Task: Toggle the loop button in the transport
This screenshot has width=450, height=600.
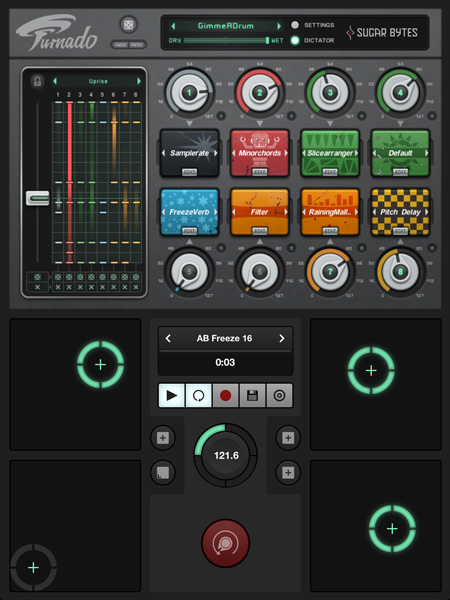Action: point(198,395)
